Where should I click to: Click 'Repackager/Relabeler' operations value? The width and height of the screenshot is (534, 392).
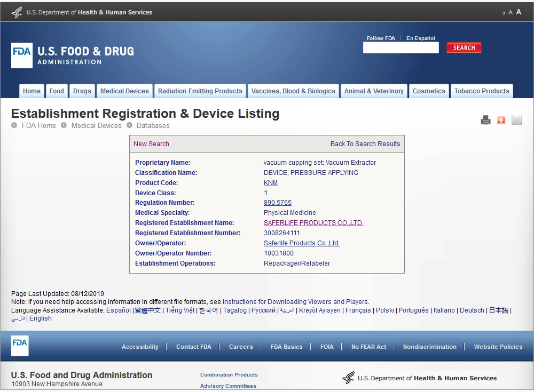[296, 263]
